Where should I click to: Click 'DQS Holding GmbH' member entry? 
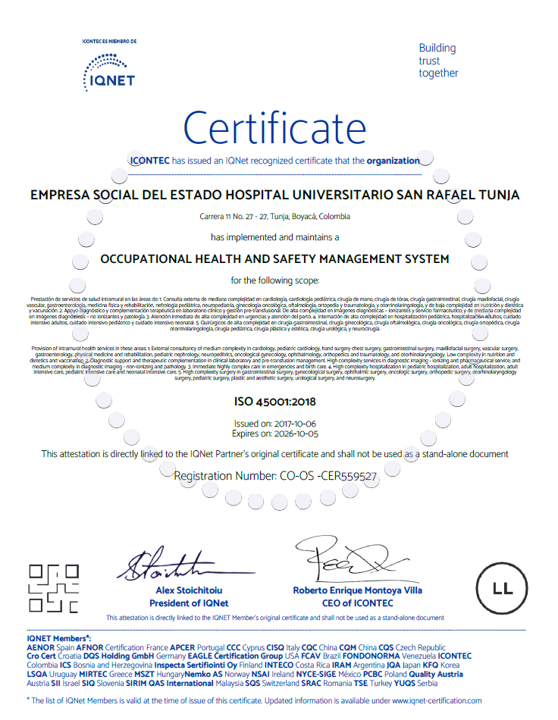pyautogui.click(x=135, y=656)
